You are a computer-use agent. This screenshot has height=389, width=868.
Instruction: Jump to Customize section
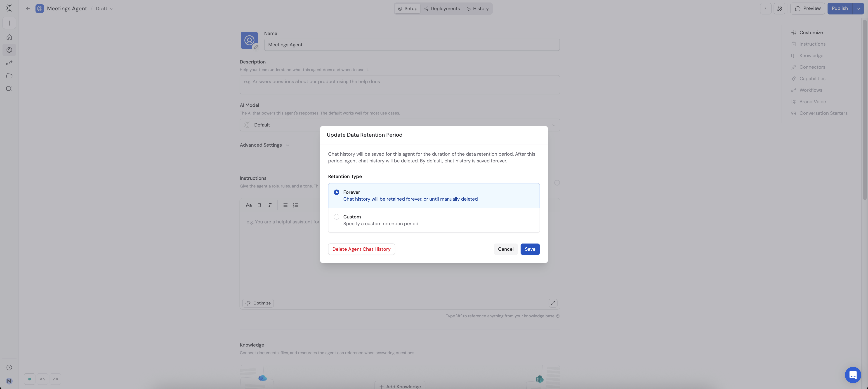tap(807, 33)
